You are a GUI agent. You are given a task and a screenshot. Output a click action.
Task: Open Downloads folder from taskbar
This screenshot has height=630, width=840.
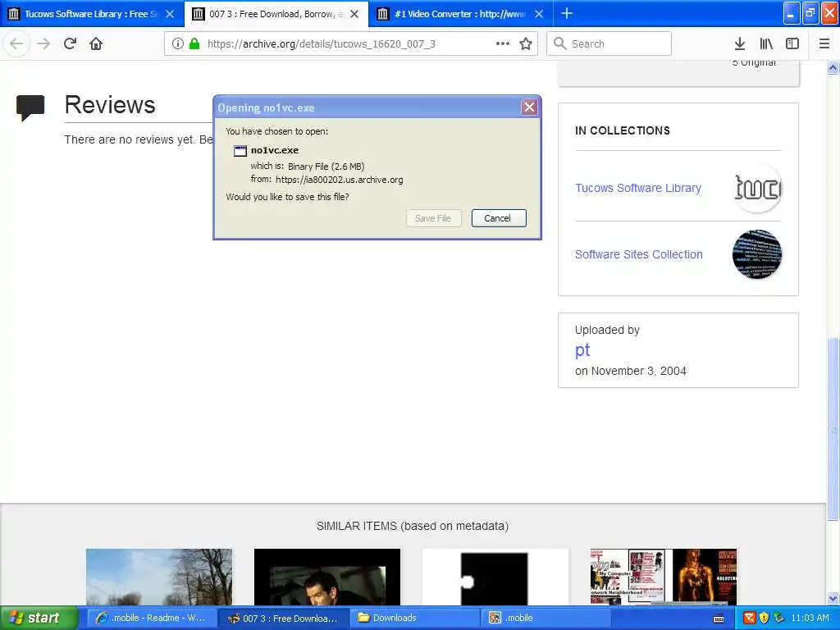click(415, 619)
